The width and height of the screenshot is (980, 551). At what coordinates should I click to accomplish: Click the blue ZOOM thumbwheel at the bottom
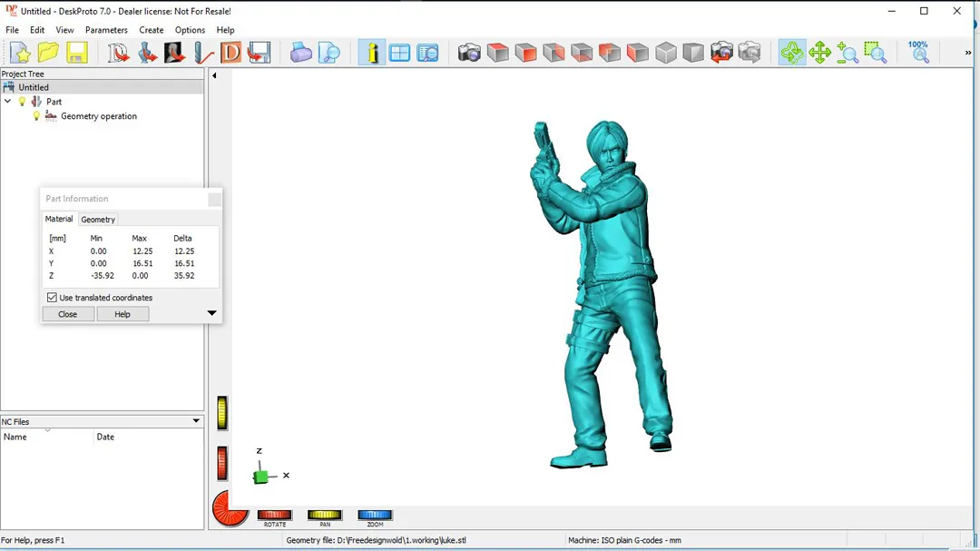(375, 515)
